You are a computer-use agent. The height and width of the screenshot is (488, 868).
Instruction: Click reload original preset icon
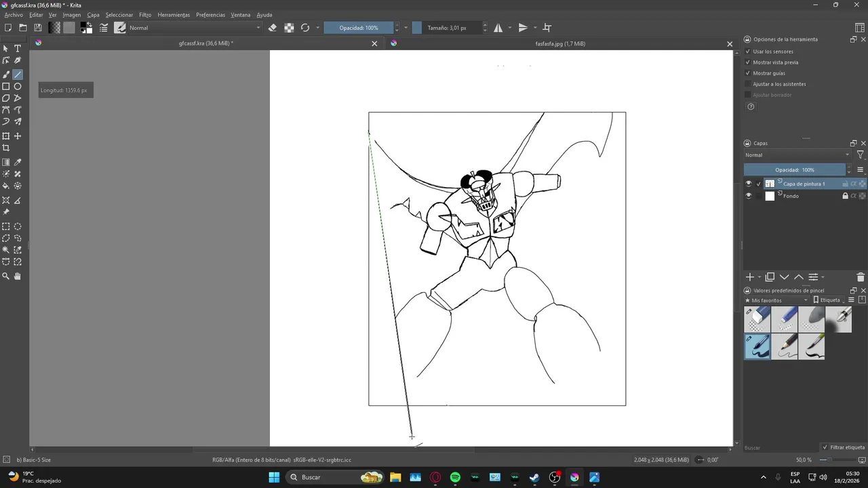tap(305, 28)
